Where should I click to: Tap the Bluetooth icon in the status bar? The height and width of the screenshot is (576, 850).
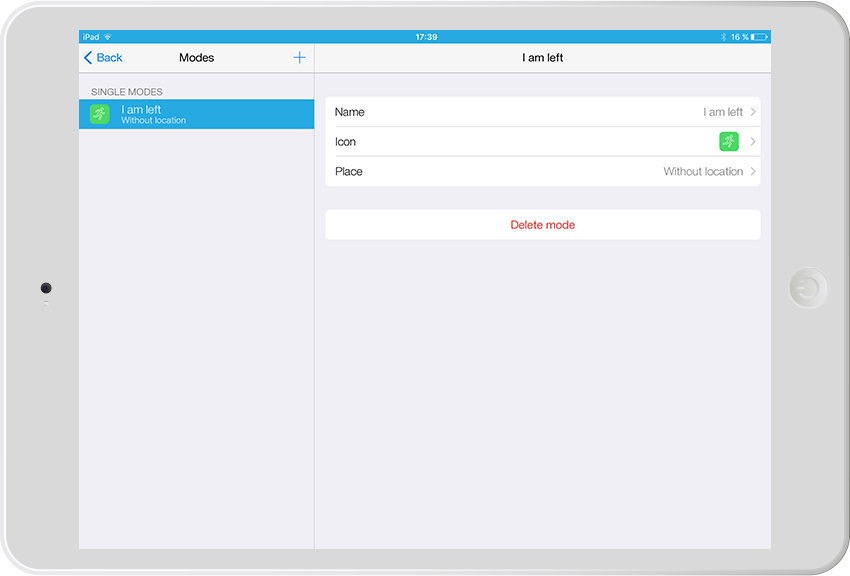click(723, 37)
